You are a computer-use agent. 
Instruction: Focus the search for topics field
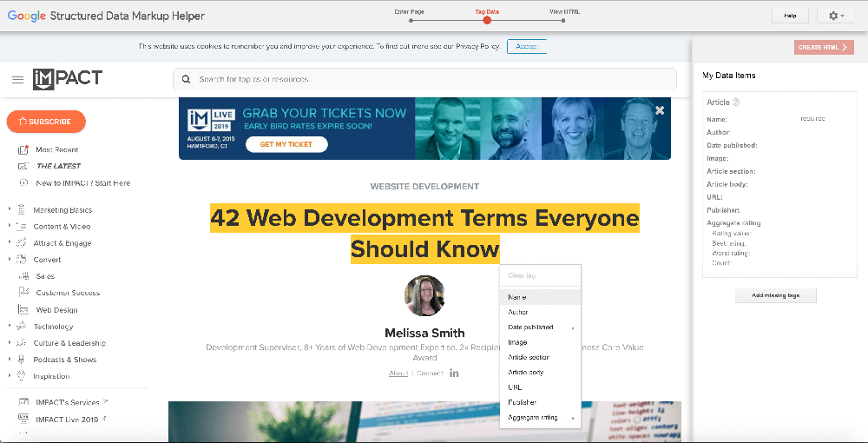(x=424, y=79)
